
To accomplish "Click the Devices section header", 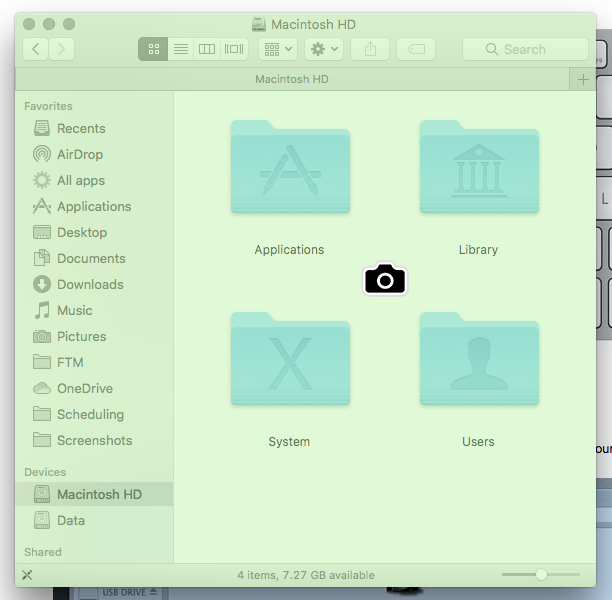I will coord(45,472).
